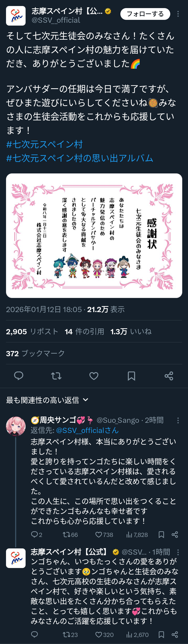Open reply icon under main post

(19, 376)
